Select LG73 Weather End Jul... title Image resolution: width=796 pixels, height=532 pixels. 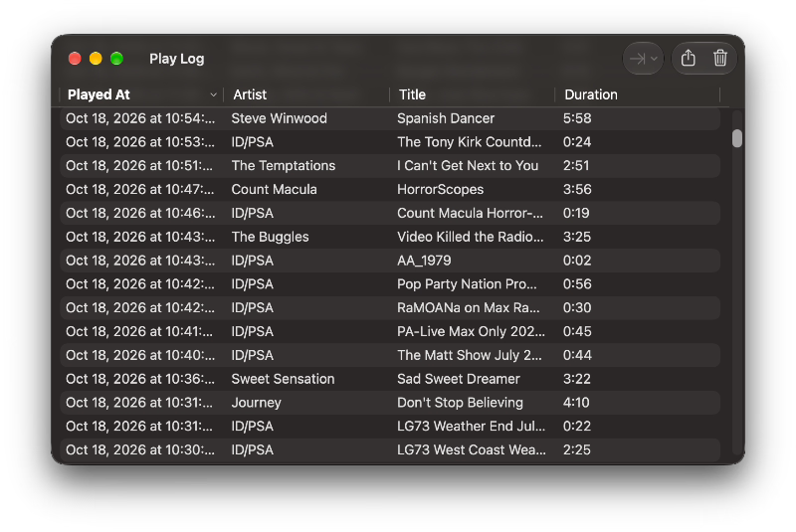(x=471, y=426)
